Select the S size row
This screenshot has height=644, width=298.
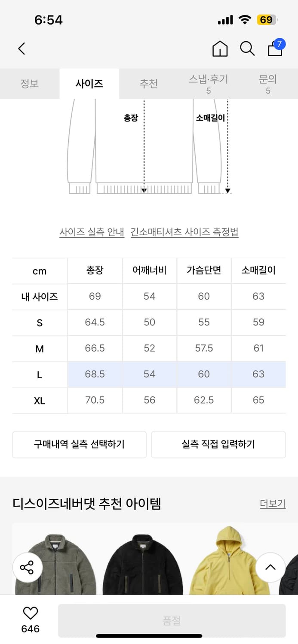149,322
